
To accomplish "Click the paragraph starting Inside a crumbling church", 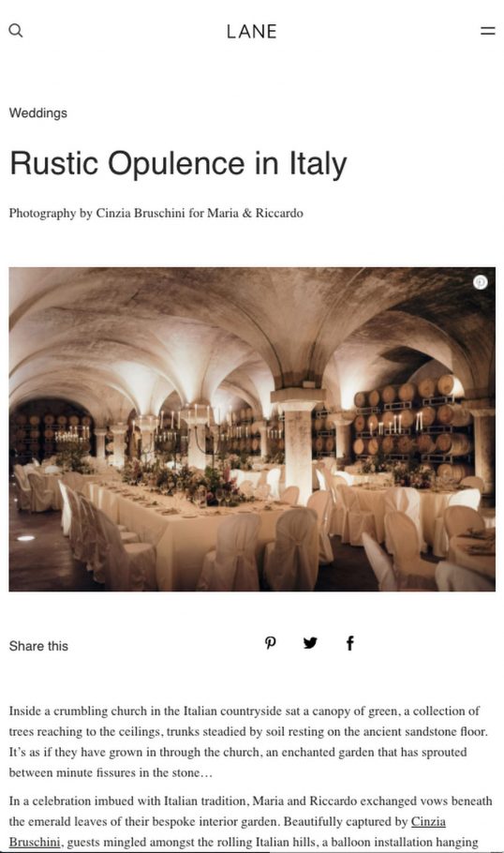I will coord(248,741).
